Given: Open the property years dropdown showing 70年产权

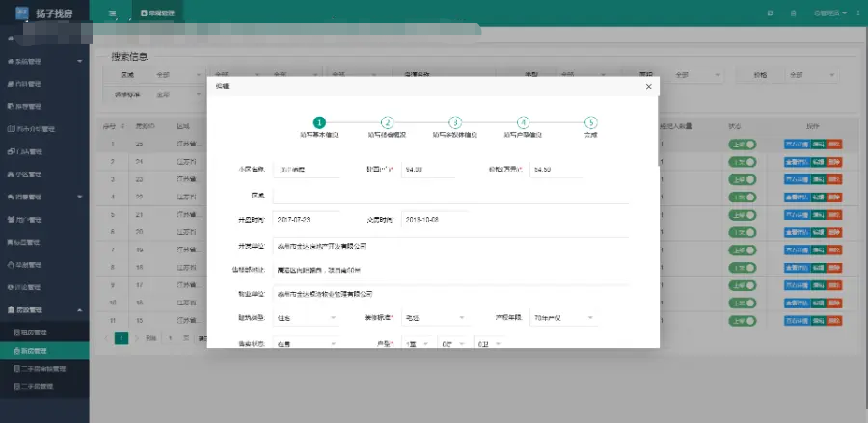Looking at the screenshot, I should coord(562,317).
